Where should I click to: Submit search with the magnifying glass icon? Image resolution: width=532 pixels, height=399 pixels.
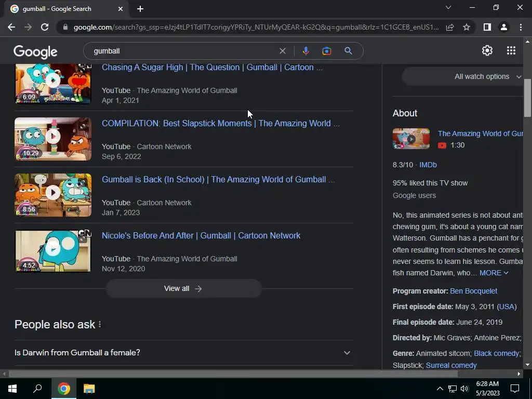point(348,51)
